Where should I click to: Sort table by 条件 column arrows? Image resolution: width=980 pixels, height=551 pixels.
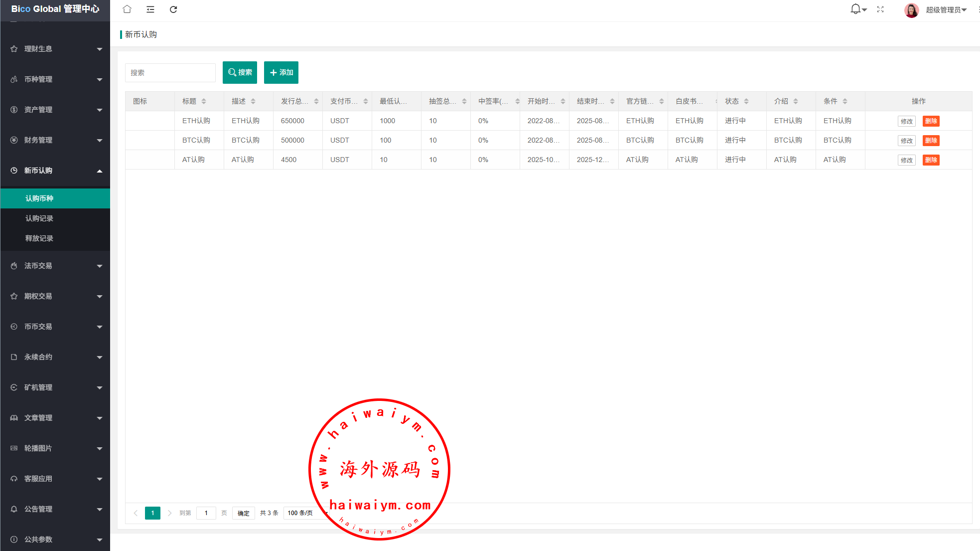tap(845, 101)
